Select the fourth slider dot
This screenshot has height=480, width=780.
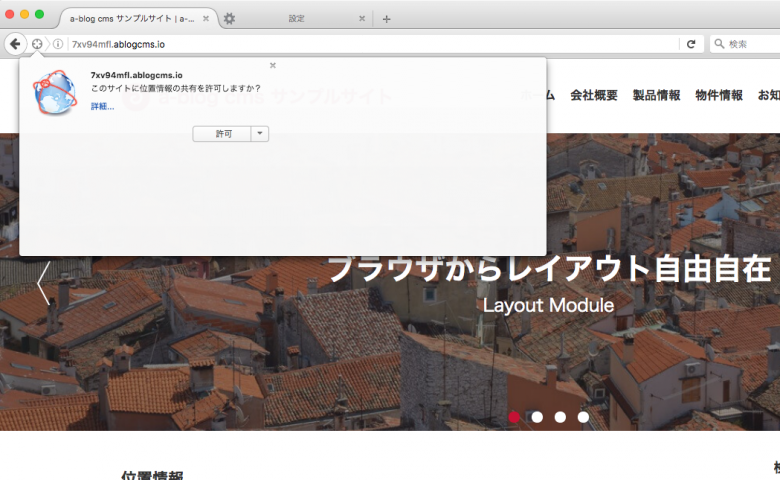pyautogui.click(x=583, y=417)
